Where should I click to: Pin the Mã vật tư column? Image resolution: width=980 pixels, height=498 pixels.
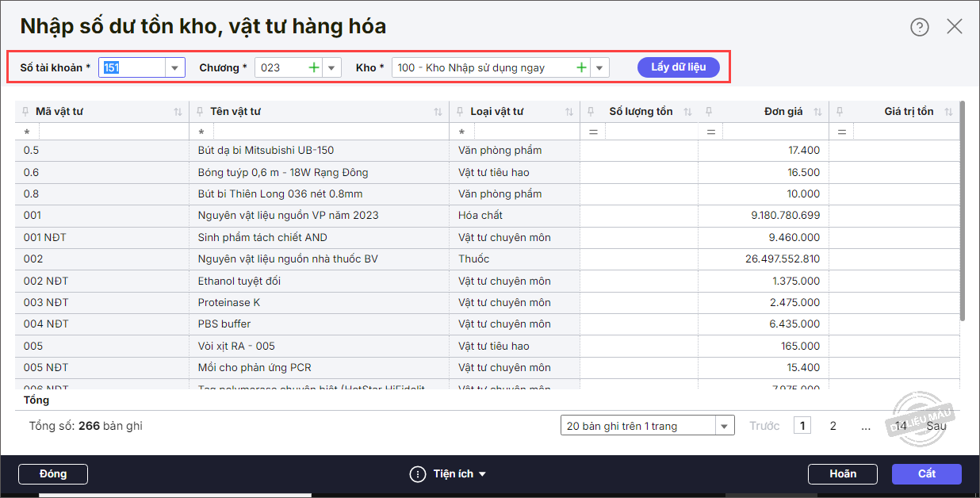pos(25,112)
